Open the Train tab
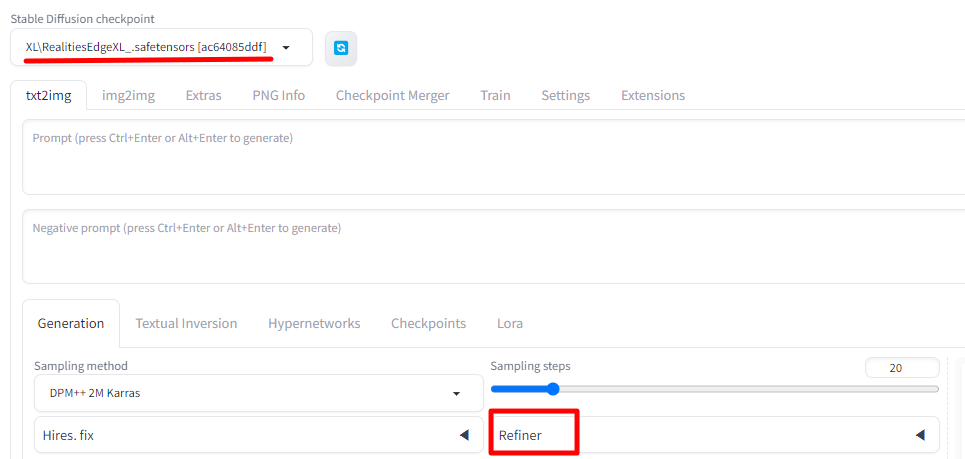The image size is (965, 459). pyautogui.click(x=495, y=95)
